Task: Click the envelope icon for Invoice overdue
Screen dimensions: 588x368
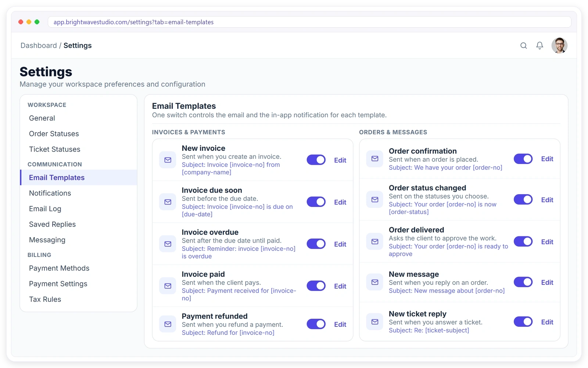Action: [168, 244]
